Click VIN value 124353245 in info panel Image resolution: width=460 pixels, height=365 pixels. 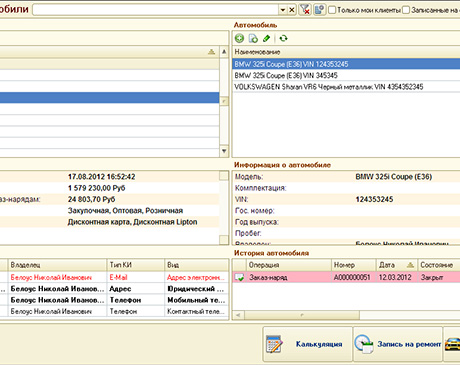click(x=374, y=199)
